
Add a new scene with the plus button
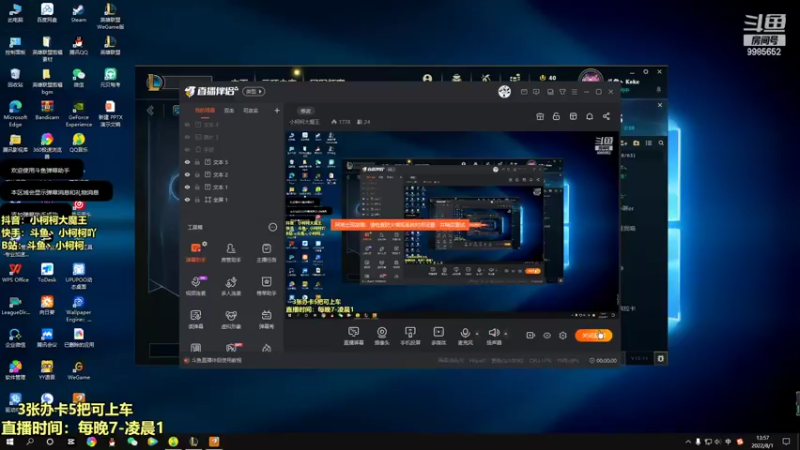click(x=277, y=110)
